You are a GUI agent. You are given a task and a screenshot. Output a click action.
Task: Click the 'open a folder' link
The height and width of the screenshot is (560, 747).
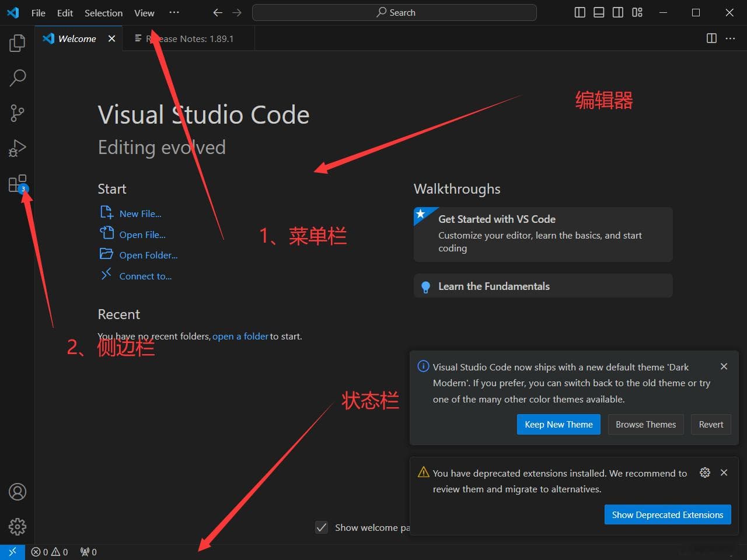coord(240,337)
